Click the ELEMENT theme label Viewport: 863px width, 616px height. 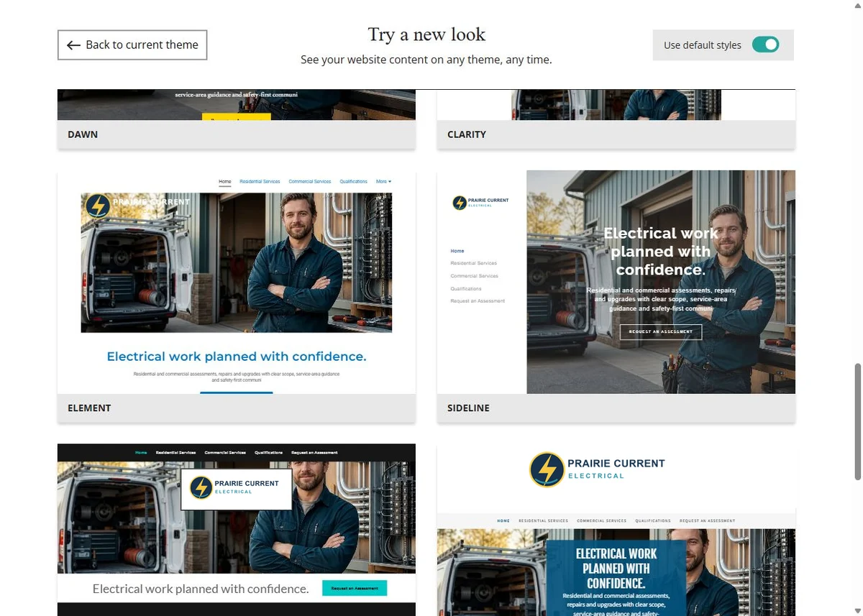pos(89,408)
